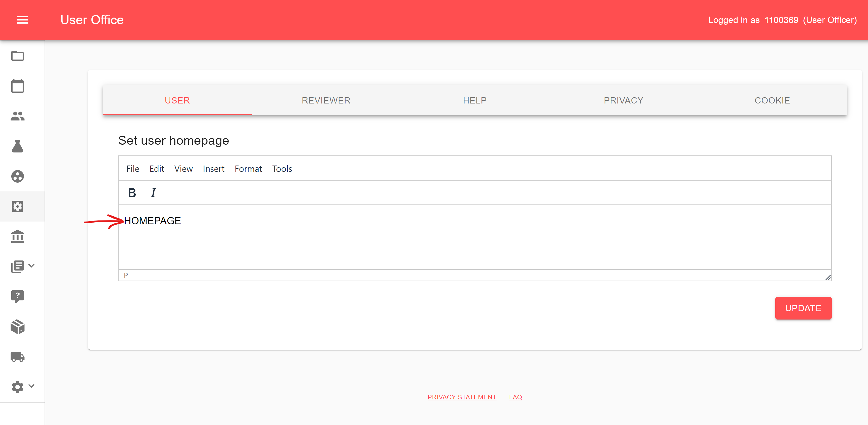Open the hamburger menu
Screen dimensions: 868x425
coord(23,20)
